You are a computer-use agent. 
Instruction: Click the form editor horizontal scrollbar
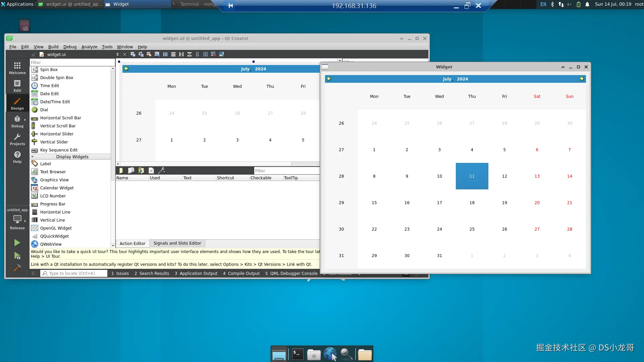click(x=205, y=164)
